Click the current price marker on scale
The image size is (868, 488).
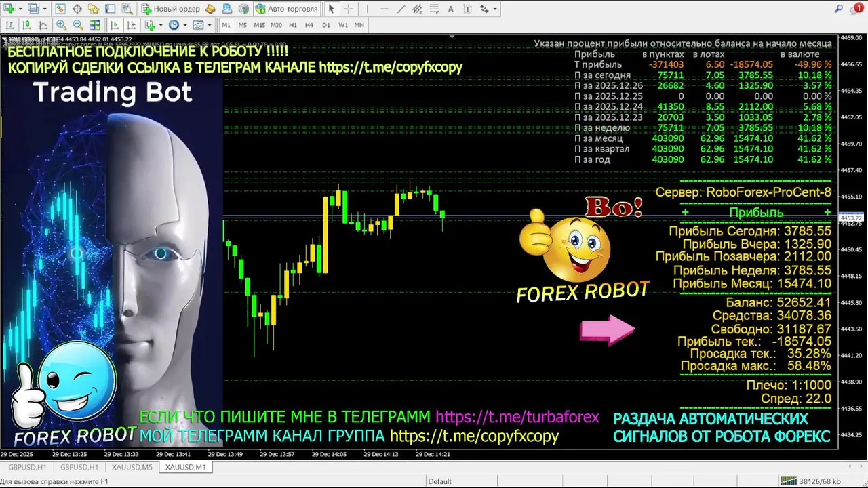(851, 218)
